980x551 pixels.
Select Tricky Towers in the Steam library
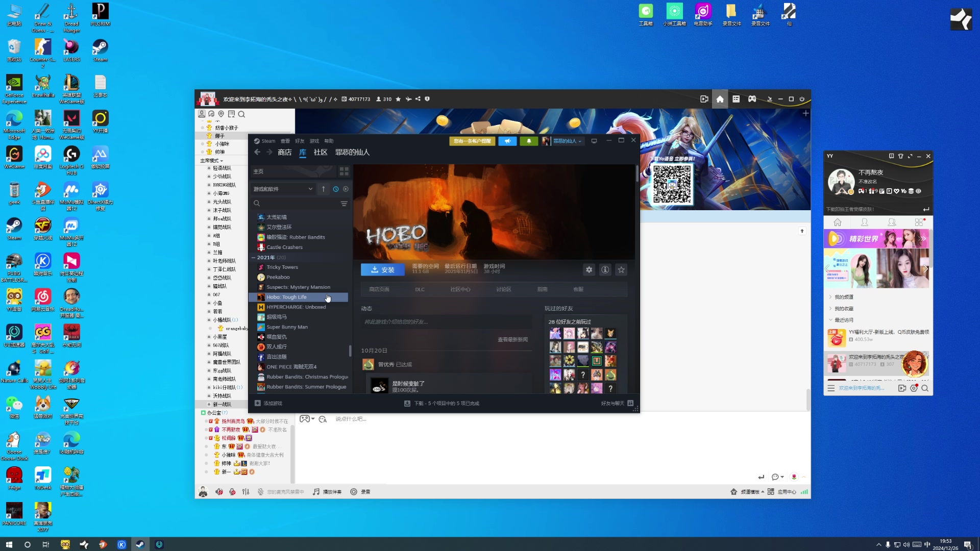282,267
